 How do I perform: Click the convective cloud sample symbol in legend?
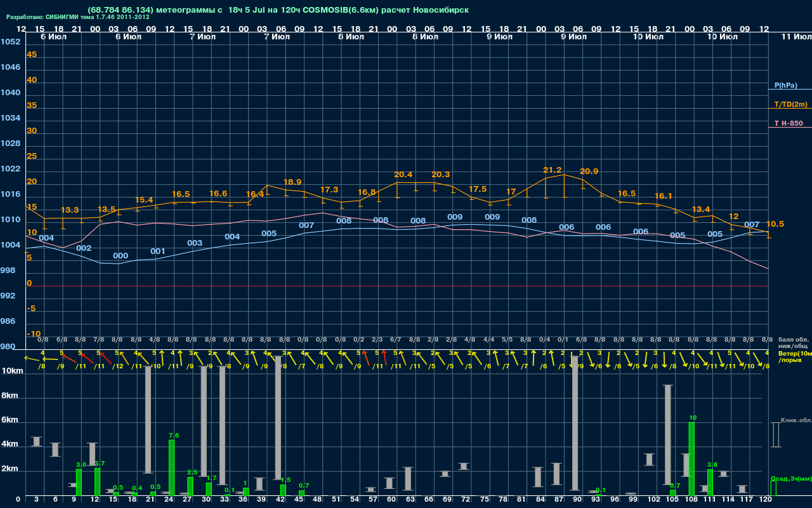[x=775, y=435]
